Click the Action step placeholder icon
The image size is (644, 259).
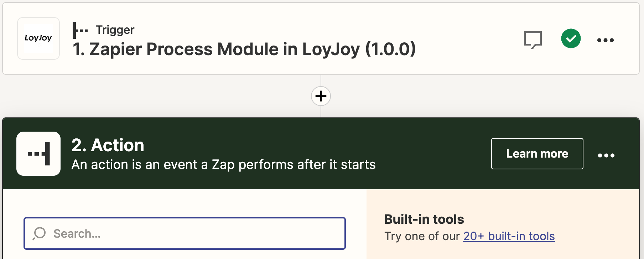(38, 154)
